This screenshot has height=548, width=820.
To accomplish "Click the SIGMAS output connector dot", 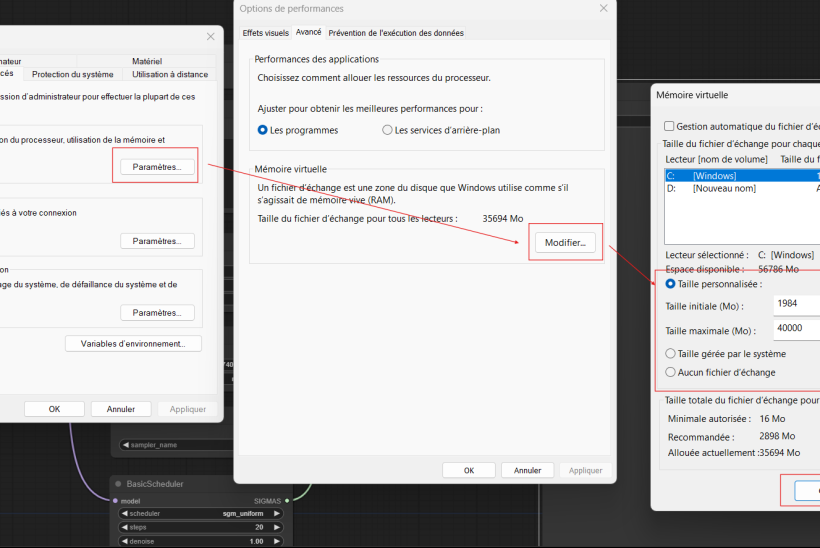I will 287,500.
